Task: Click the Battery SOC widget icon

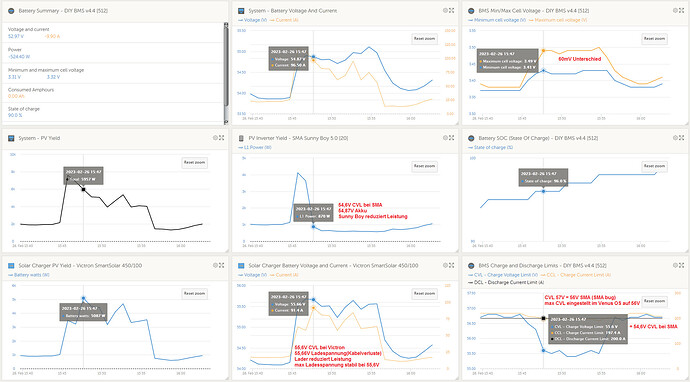Action: pyautogui.click(x=471, y=138)
